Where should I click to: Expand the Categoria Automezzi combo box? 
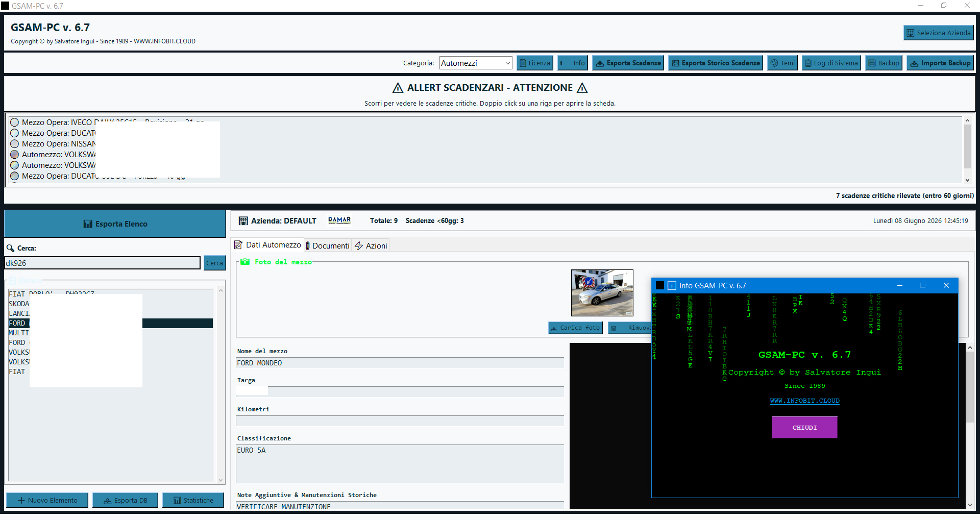coord(475,63)
